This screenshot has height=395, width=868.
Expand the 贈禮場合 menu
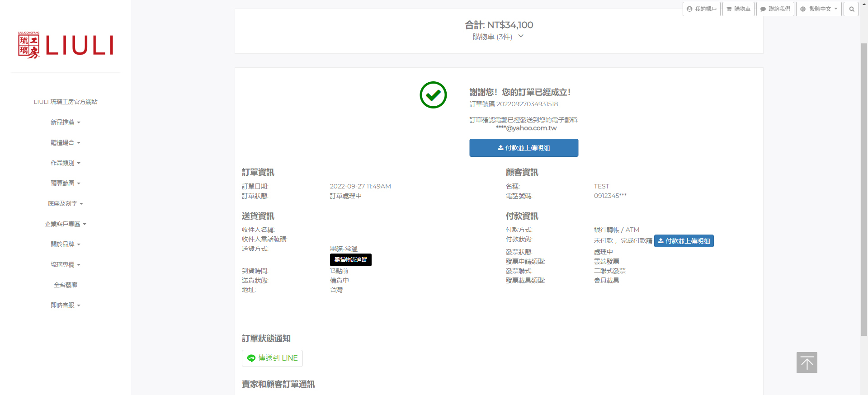(65, 143)
